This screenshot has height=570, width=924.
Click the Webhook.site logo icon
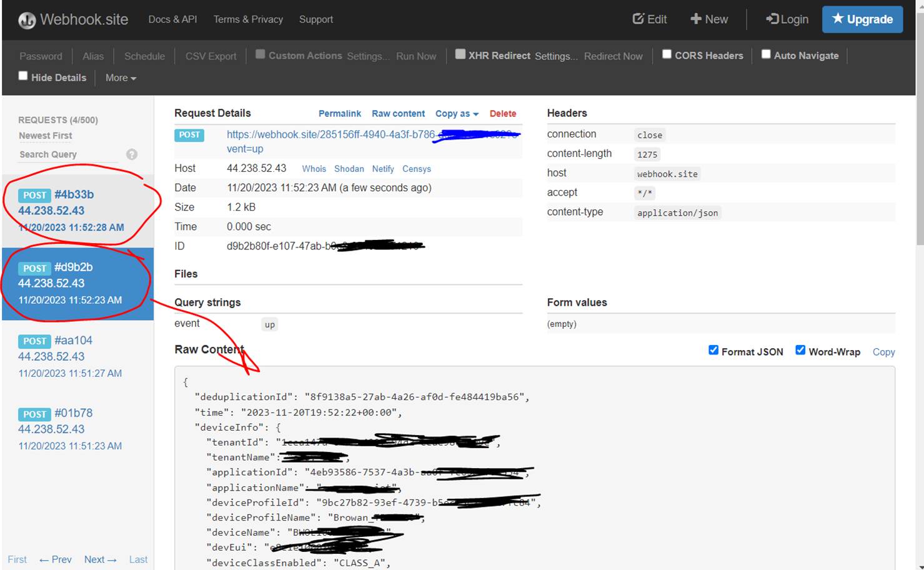27,20
